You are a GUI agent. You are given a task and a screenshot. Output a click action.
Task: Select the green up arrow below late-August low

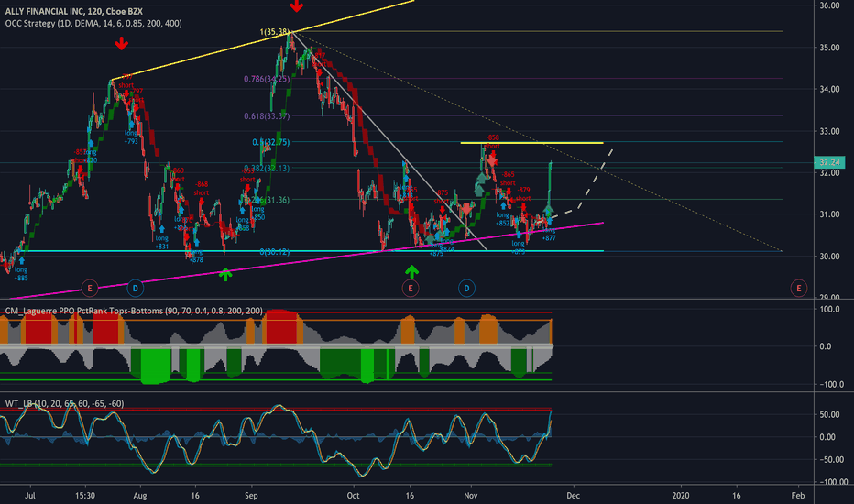[x=224, y=274]
